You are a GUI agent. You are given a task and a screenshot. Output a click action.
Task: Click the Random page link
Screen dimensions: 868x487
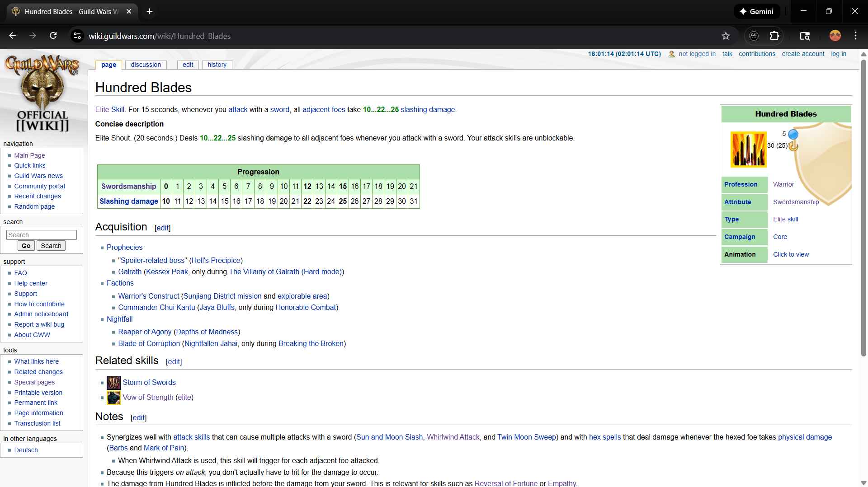[x=34, y=206]
